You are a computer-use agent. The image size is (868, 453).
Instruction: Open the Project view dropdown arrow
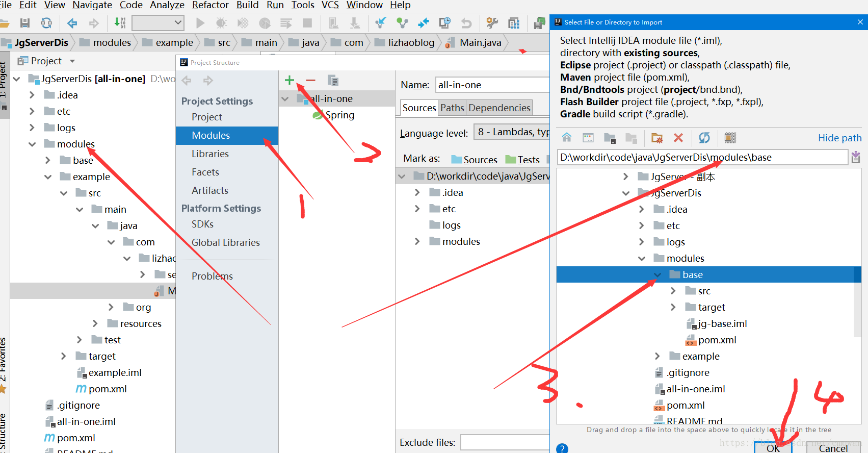72,61
